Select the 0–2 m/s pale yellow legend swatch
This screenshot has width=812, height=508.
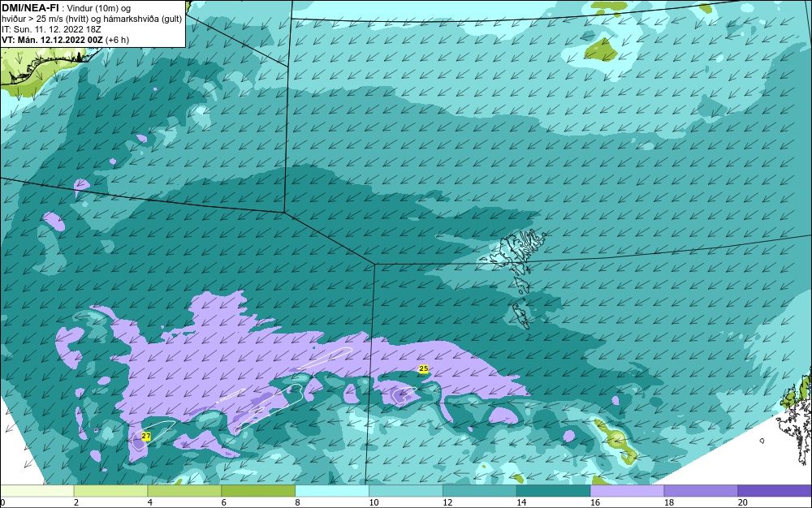point(37,491)
